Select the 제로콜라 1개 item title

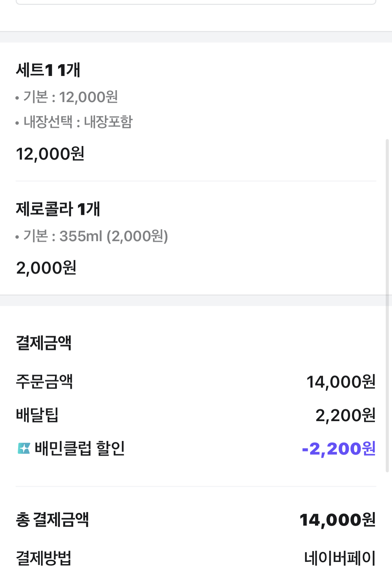click(58, 209)
